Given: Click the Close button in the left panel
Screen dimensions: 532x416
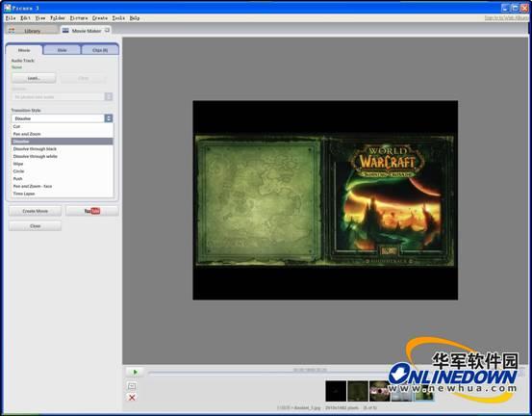Looking at the screenshot, I should tap(35, 226).
